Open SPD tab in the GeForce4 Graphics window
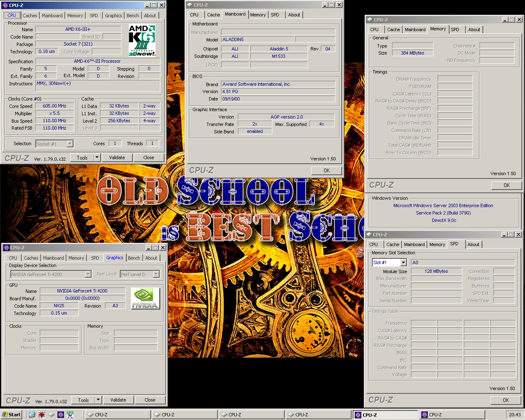The width and height of the screenshot is (525, 420). click(95, 258)
